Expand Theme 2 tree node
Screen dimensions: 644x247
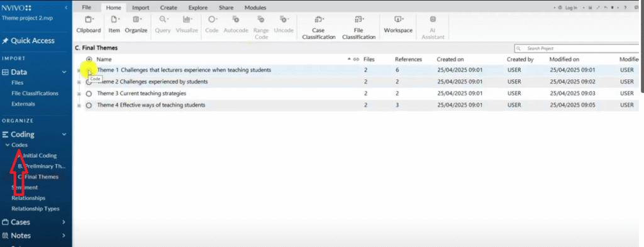(79, 82)
